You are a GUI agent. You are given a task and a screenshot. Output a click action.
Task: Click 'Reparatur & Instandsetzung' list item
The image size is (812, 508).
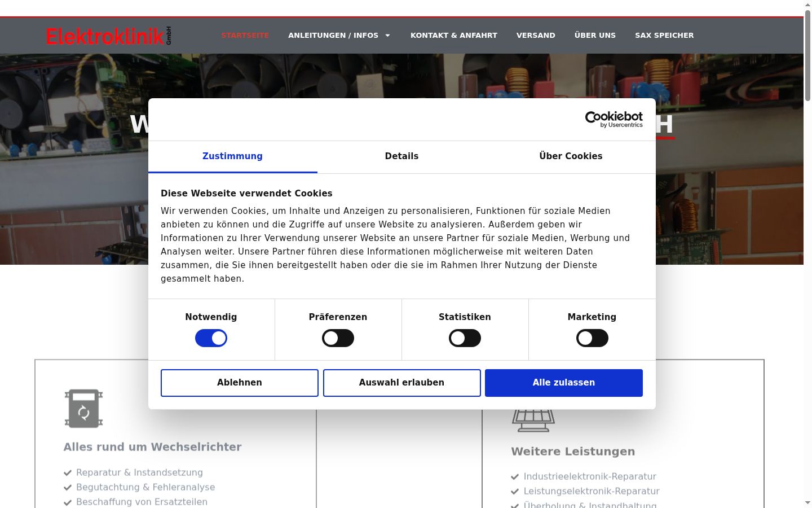click(x=139, y=472)
